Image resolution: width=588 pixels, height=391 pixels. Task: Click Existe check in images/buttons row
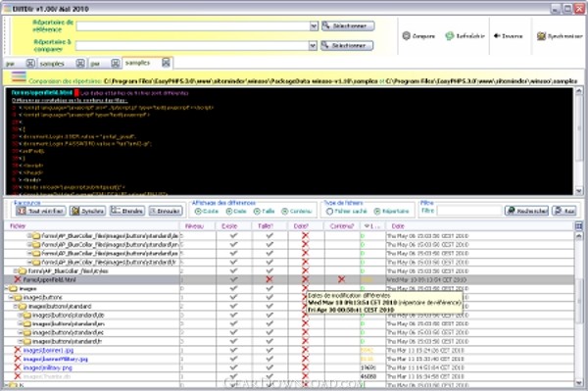(x=233, y=297)
